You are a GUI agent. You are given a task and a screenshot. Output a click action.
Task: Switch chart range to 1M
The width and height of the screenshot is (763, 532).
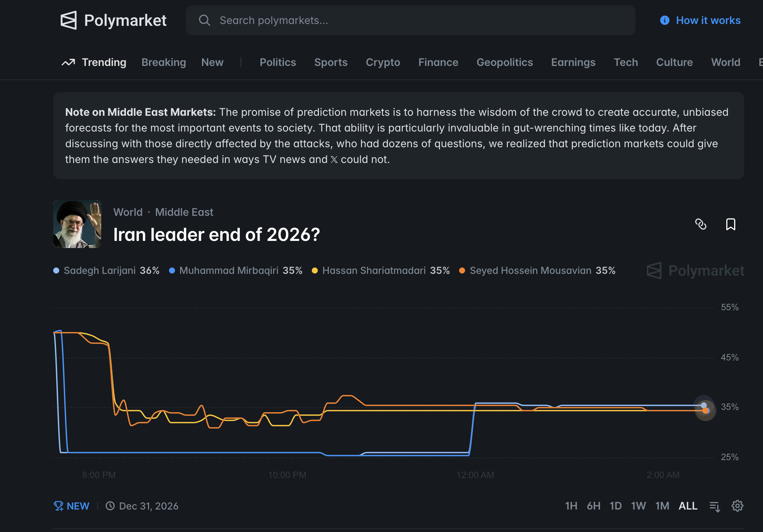pos(662,506)
